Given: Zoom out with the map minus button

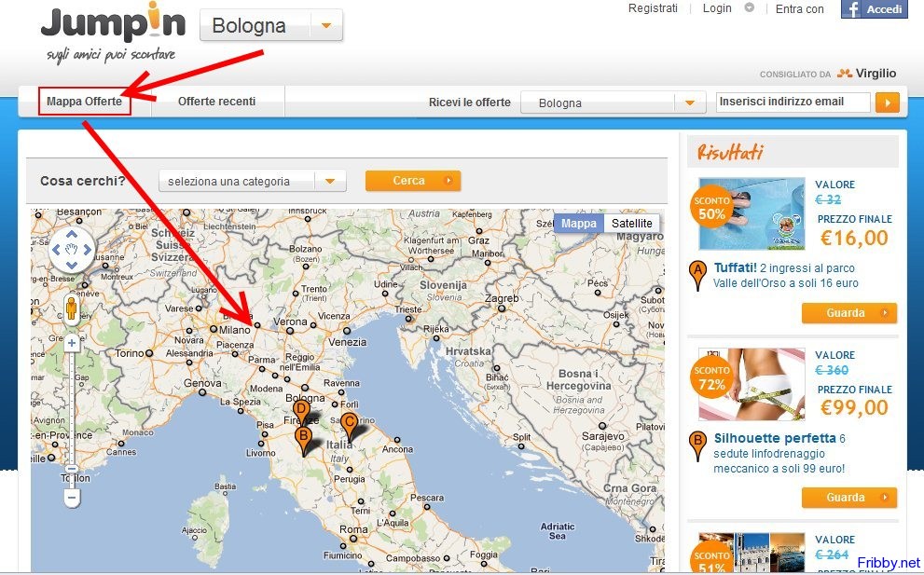Looking at the screenshot, I should click(72, 498).
